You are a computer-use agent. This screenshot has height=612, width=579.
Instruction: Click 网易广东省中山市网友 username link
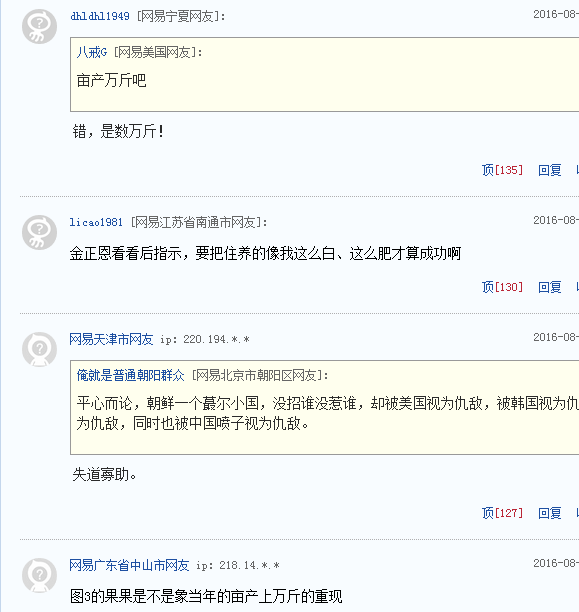pos(129,565)
